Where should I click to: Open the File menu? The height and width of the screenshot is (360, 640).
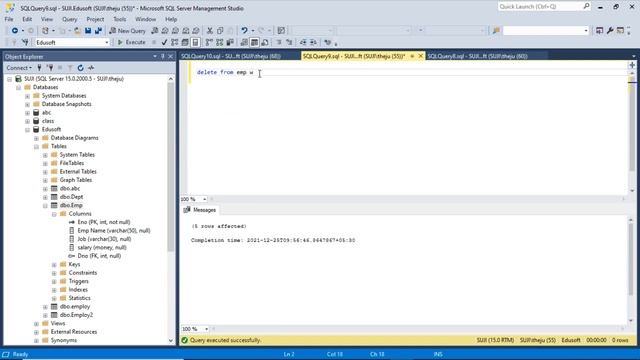coord(9,19)
